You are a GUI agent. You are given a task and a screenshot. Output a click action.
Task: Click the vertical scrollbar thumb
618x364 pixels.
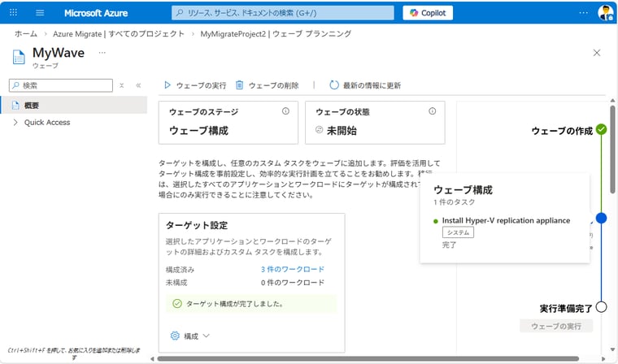click(x=612, y=149)
